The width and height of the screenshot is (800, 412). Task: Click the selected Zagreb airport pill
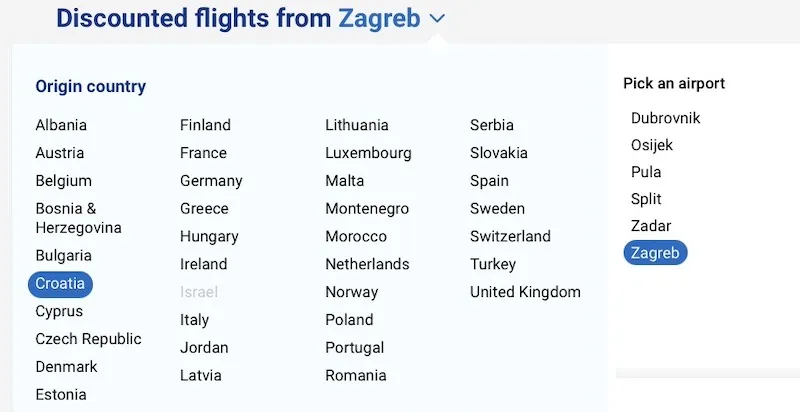tap(655, 253)
